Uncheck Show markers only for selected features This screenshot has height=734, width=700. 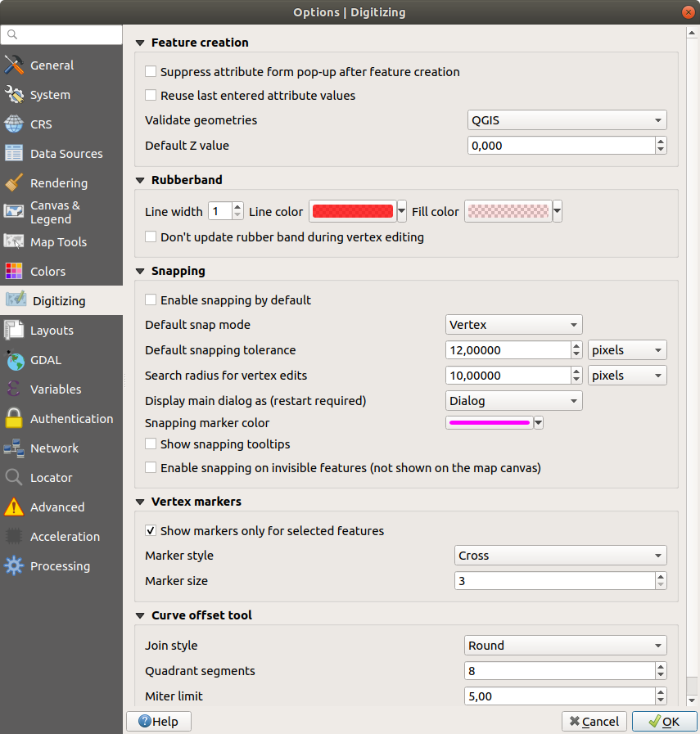pyautogui.click(x=151, y=531)
